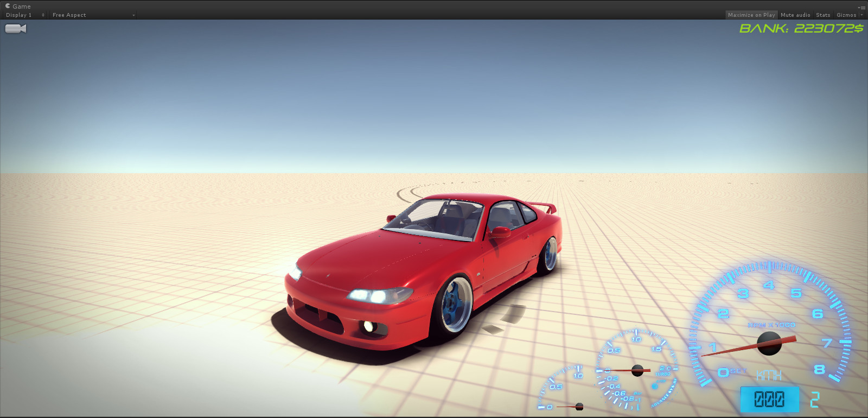
Task: Toggle the Stats overlay
Action: point(823,15)
